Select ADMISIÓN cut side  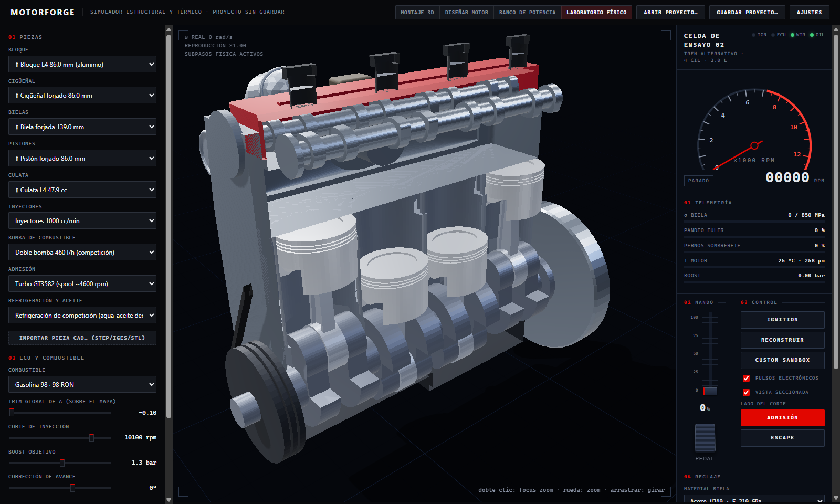tap(782, 418)
